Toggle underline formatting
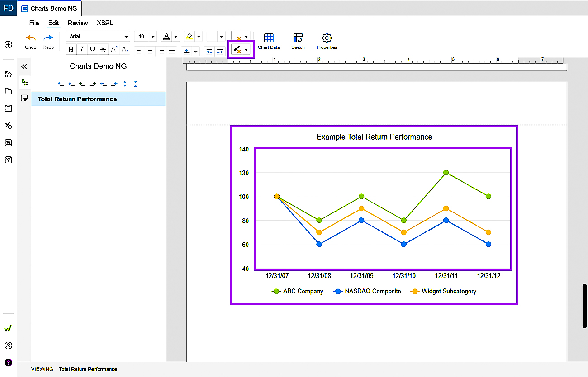The height and width of the screenshot is (377, 588). coord(93,50)
